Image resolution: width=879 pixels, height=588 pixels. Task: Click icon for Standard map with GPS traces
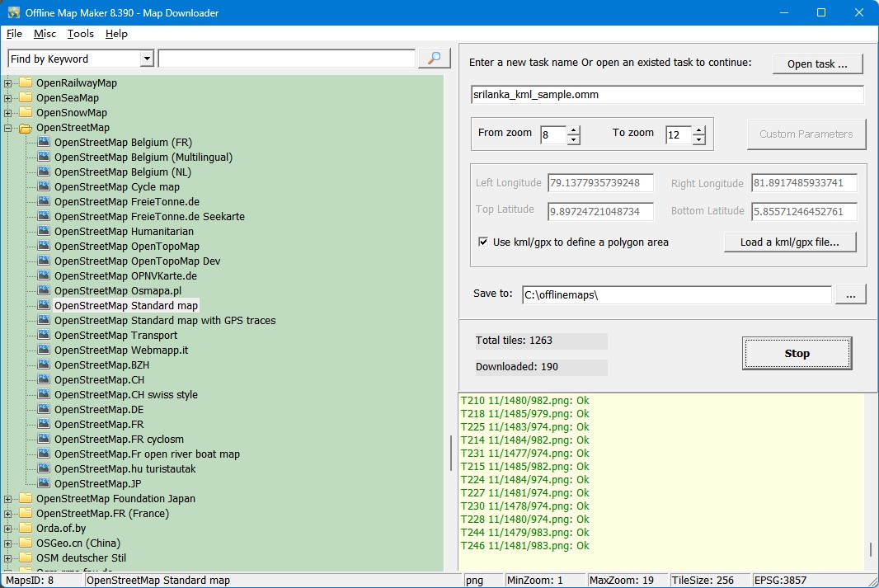[44, 320]
